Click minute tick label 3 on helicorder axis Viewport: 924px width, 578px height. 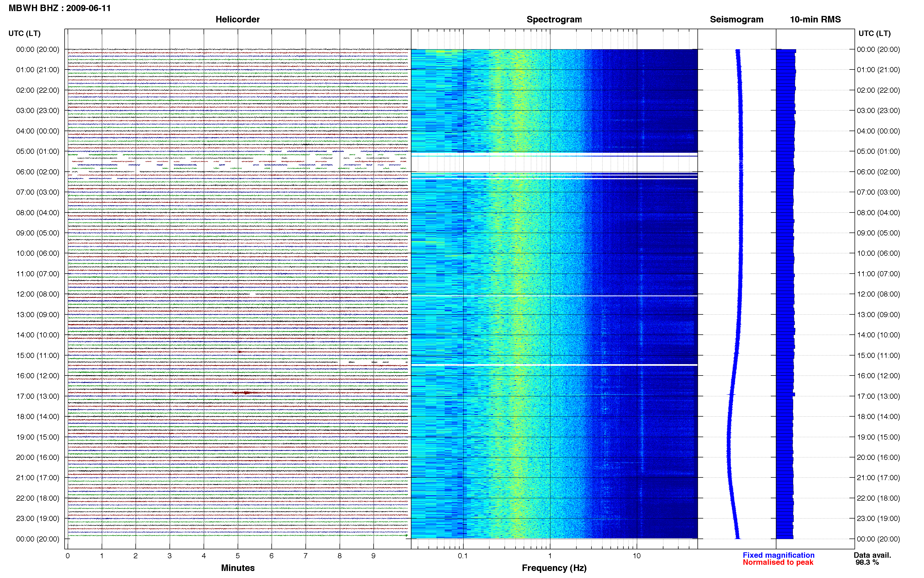[x=170, y=556]
